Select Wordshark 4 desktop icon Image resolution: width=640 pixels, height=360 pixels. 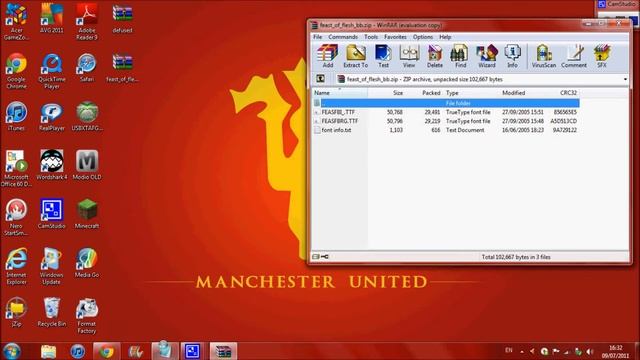[x=51, y=165]
